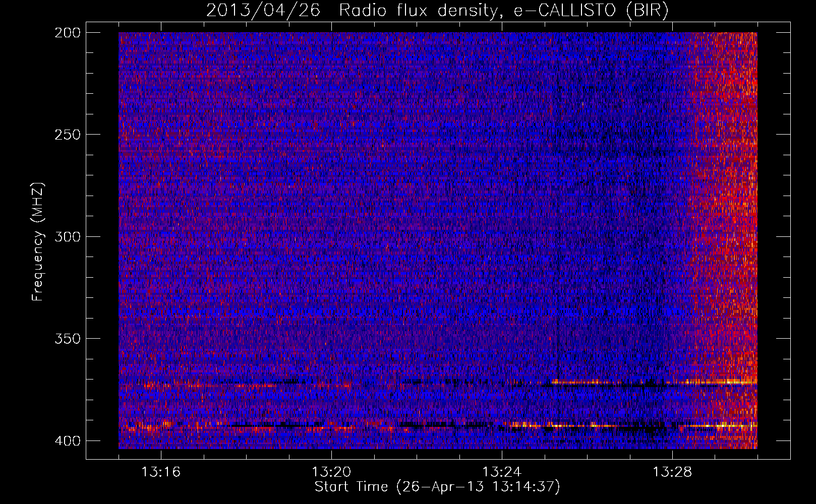This screenshot has width=816, height=504.
Task: Click the 250 frequency axis label
Action: [x=67, y=135]
